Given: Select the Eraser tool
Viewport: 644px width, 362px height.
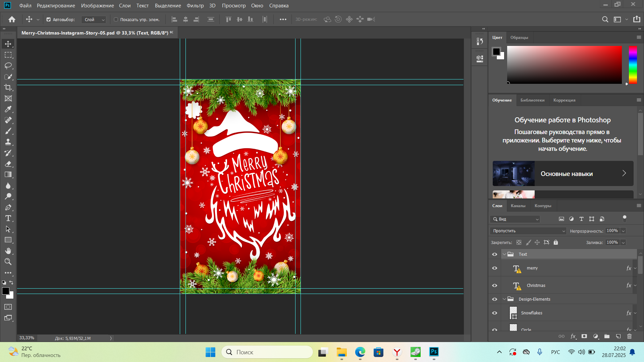Looking at the screenshot, I should (8, 164).
